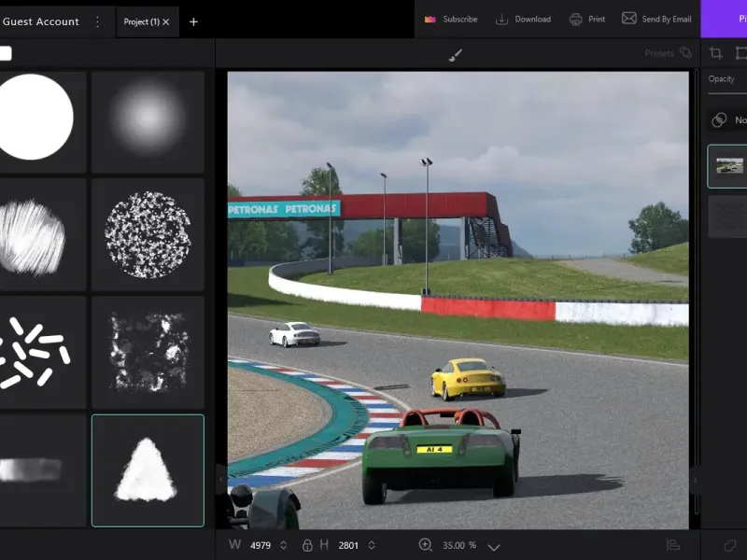
Task: Close the Project (1) tab
Action: (166, 21)
